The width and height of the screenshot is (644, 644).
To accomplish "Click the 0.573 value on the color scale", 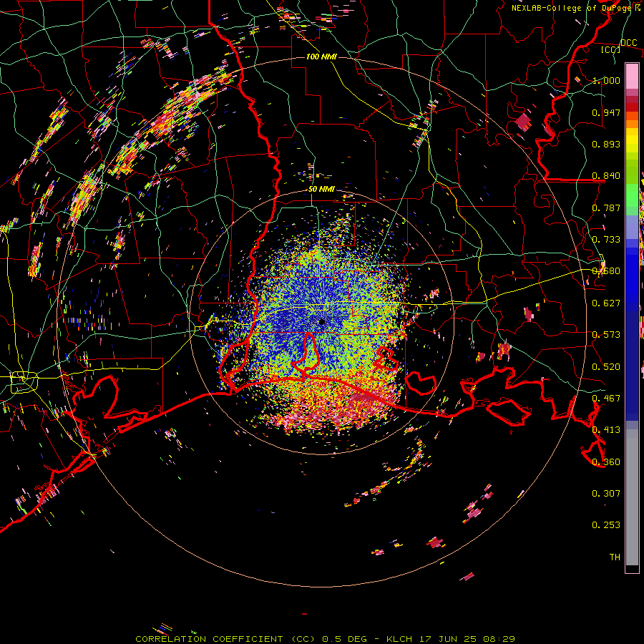I will (x=606, y=335).
